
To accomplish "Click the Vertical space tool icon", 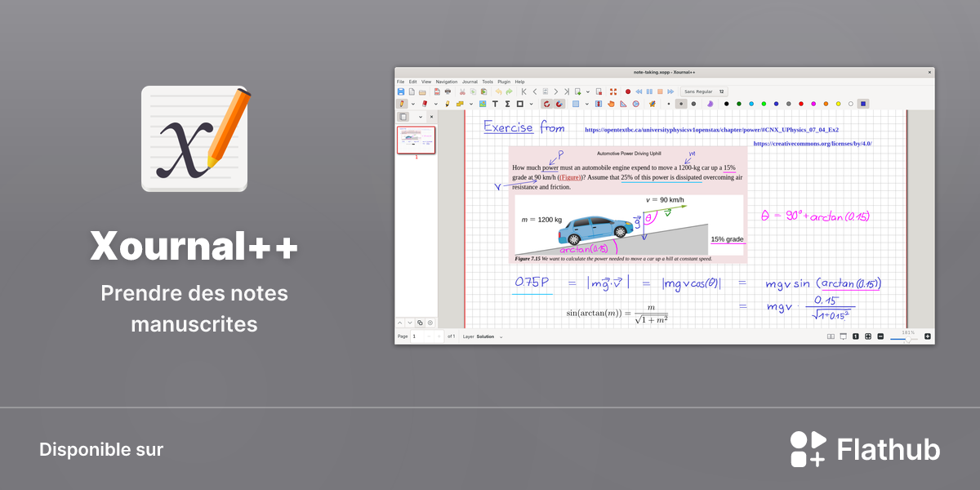I will pyautogui.click(x=599, y=104).
